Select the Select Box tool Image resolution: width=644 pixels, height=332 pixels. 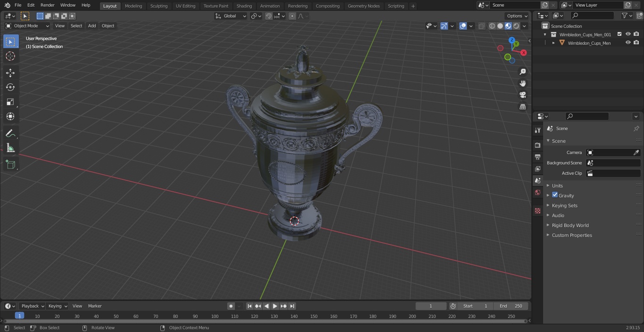[10, 41]
